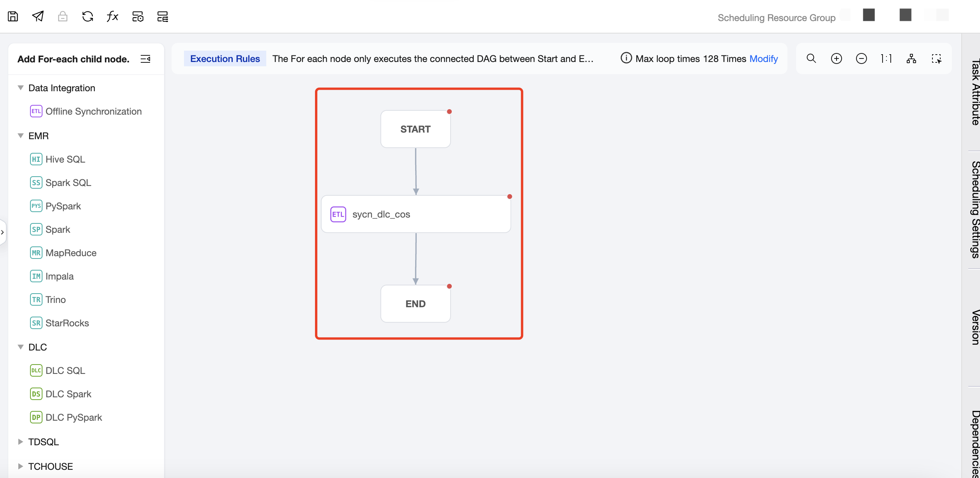Screen dimensions: 980x478
Task: Zoom out with the minus icon
Action: point(861,58)
